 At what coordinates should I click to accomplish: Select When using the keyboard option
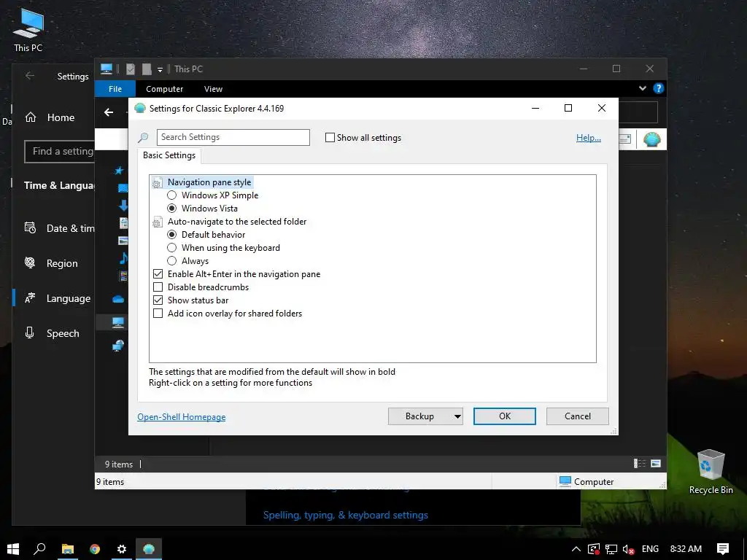[172, 248]
